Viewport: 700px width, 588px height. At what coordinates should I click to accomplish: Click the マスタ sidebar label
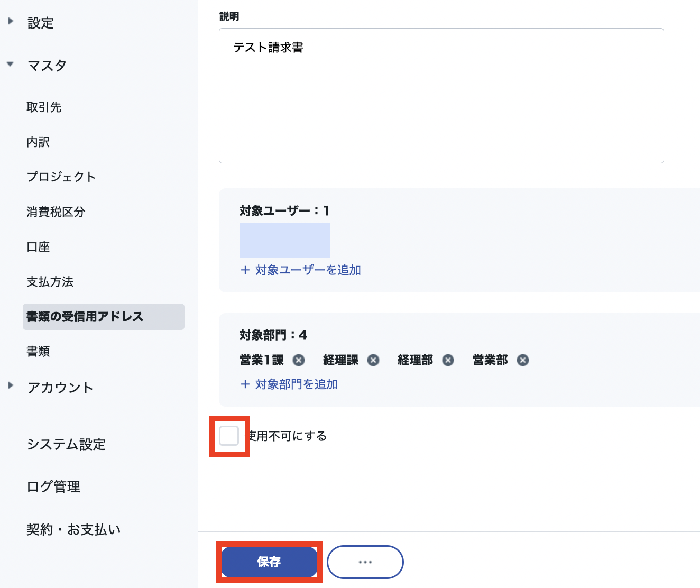pos(47,66)
